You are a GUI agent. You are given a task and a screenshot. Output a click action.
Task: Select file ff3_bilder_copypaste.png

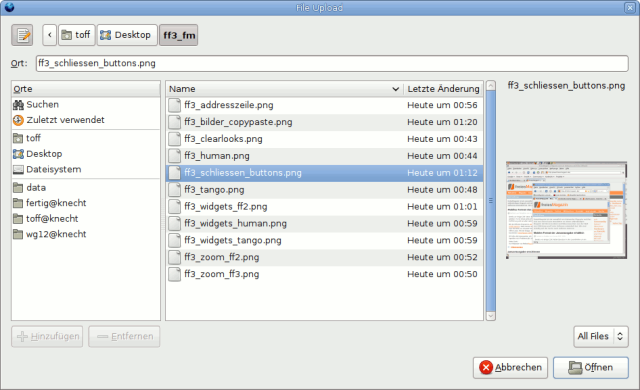[324, 122]
